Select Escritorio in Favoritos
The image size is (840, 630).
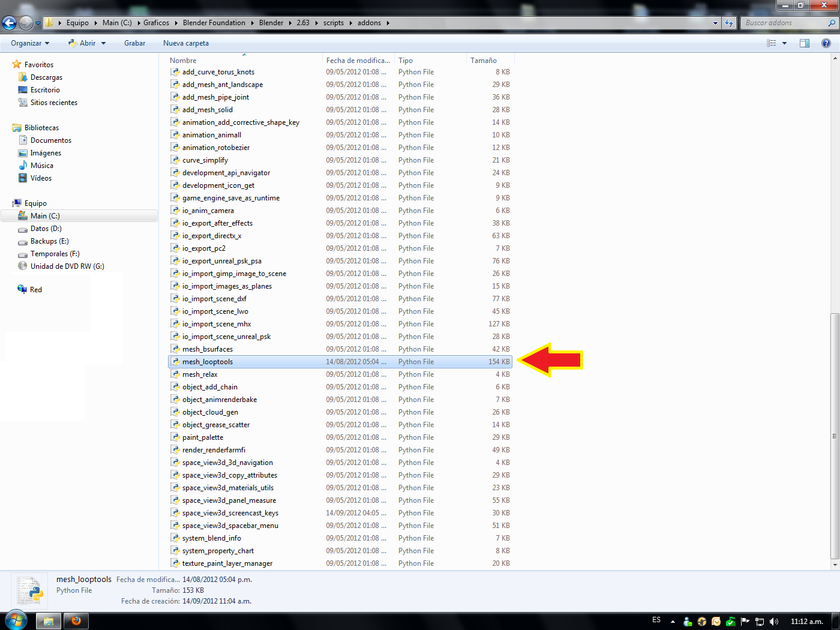tap(45, 90)
